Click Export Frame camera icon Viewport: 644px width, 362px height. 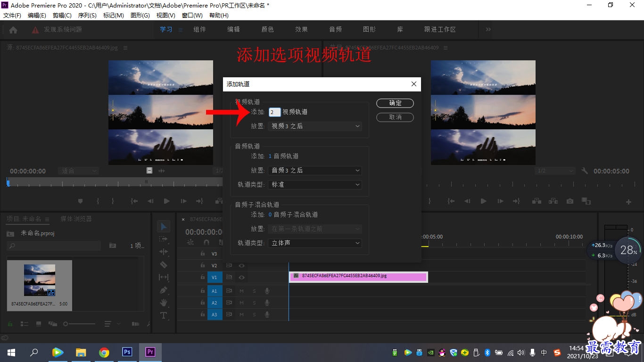click(x=570, y=201)
